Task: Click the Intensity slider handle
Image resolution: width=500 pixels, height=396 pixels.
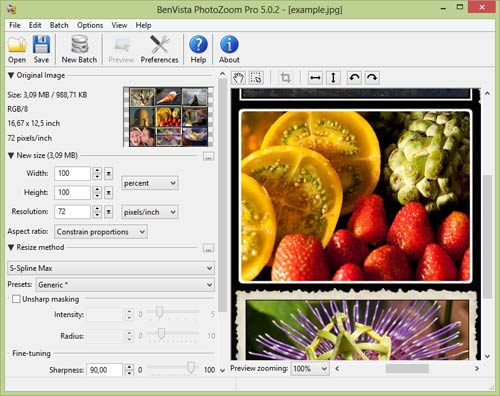Action: [159, 312]
